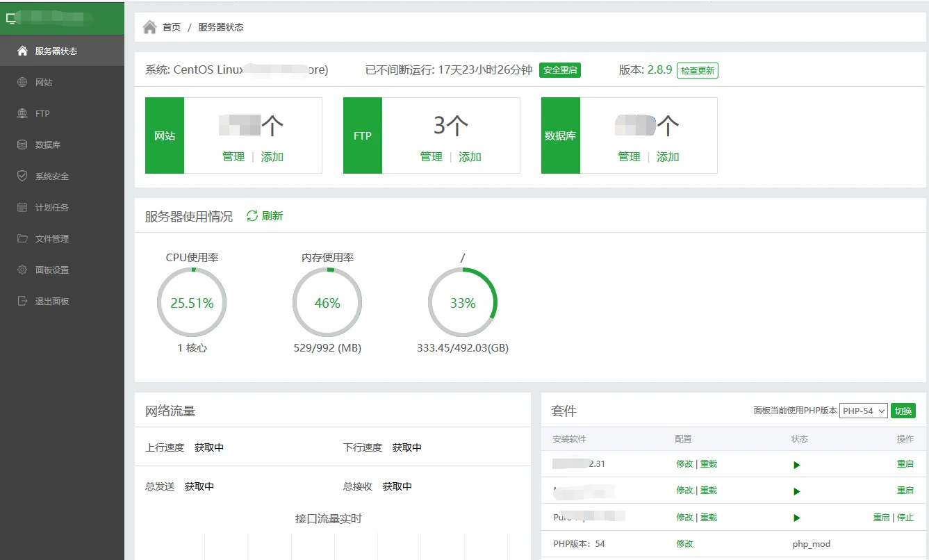The width and height of the screenshot is (929, 560).
Task: Click the memory usage 46% gauge
Action: (327, 302)
